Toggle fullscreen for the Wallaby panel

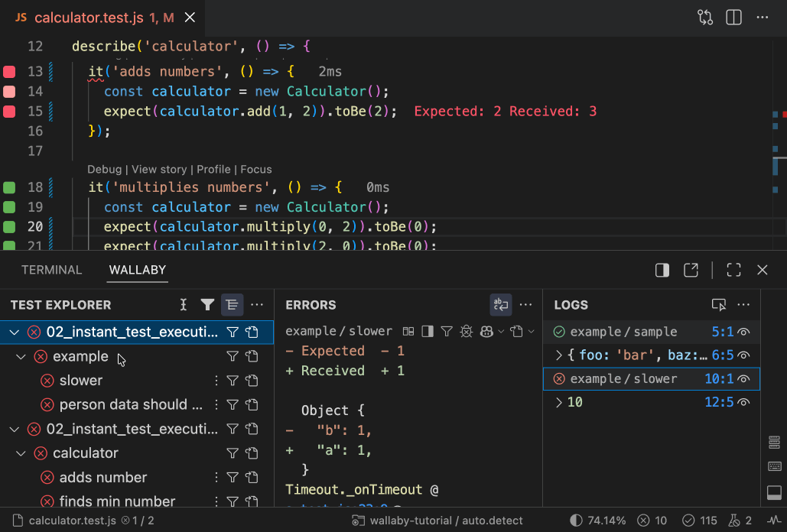733,270
